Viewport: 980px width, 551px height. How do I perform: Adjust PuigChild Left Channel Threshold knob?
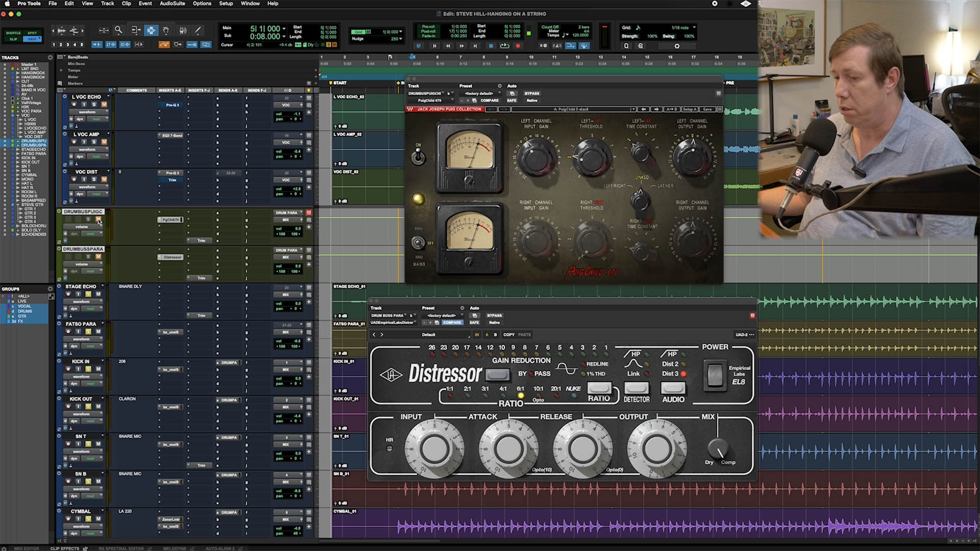[x=591, y=158]
